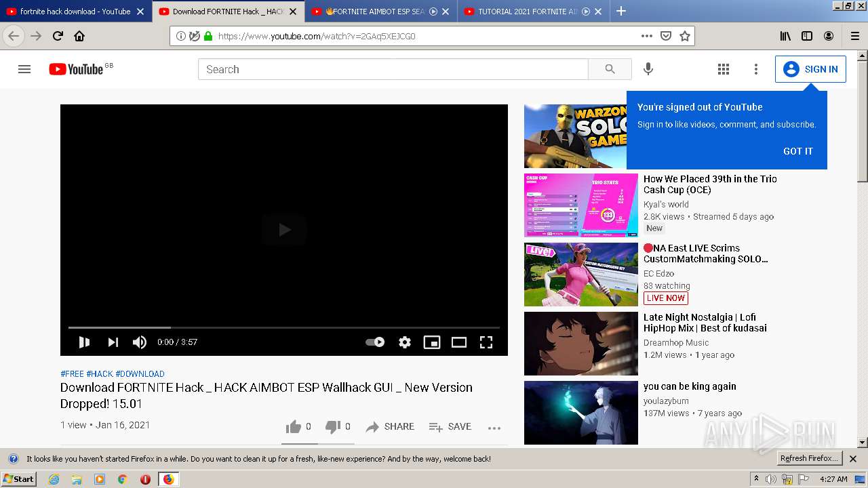The height and width of the screenshot is (488, 868).
Task: Go to the YouTube home logo
Action: pos(75,69)
